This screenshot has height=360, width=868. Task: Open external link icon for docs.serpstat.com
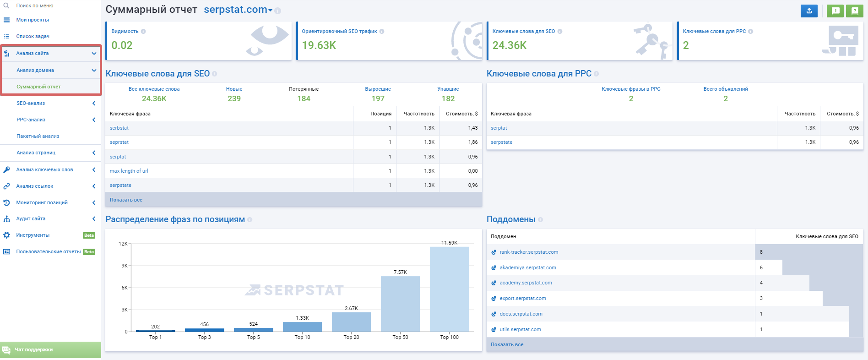pos(494,314)
